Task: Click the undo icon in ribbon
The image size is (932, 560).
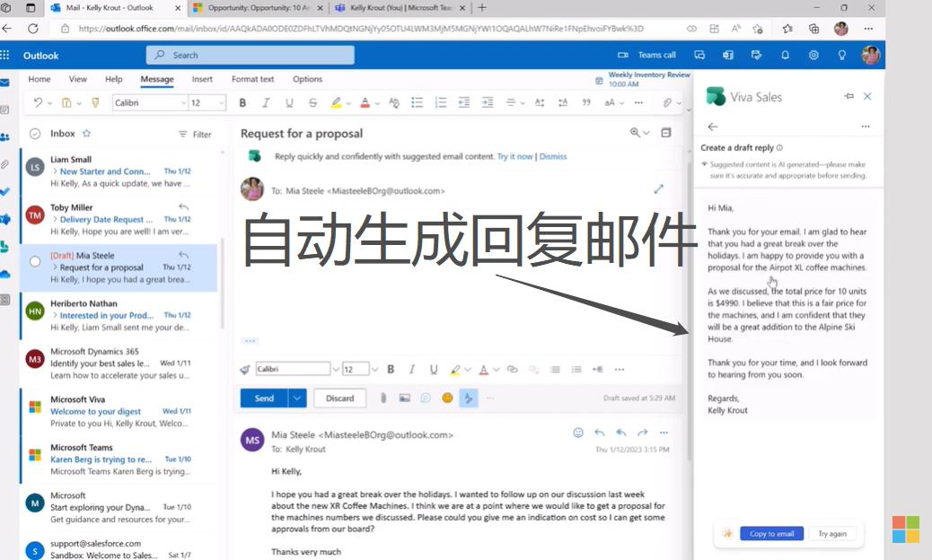Action: pyautogui.click(x=38, y=102)
